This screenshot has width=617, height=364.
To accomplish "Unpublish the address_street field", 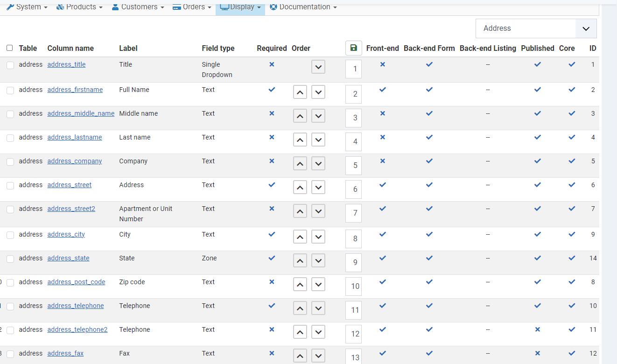I will [x=538, y=185].
